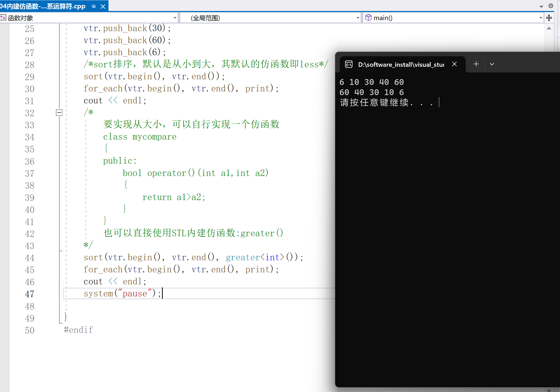Open the main() member dropdown arrow

coord(541,18)
